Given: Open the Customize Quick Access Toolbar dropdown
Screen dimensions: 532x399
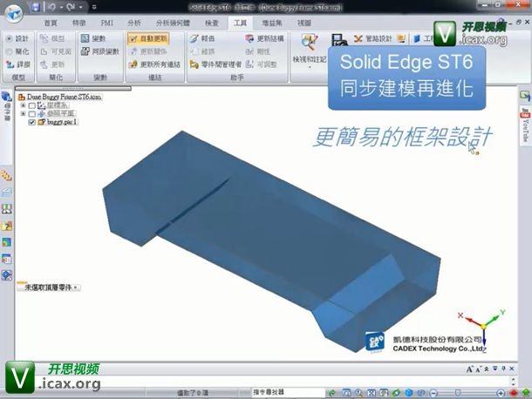Looking at the screenshot, I should pyautogui.click(x=94, y=7).
